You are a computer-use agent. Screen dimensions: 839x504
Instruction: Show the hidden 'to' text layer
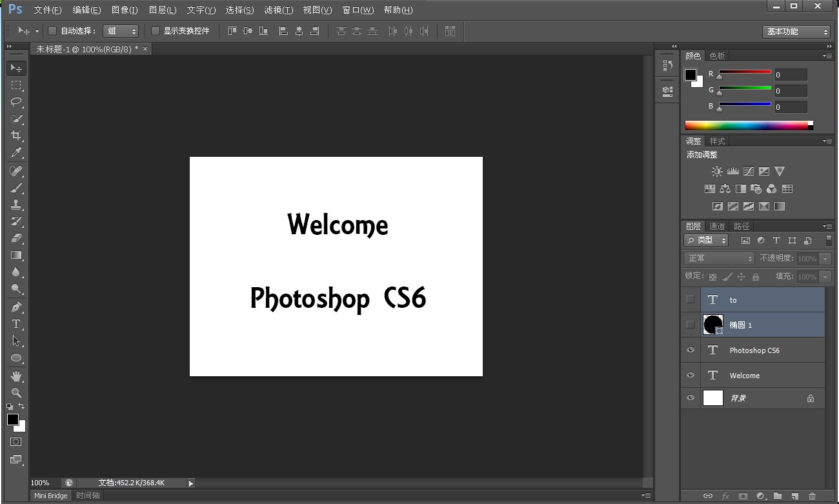(691, 299)
